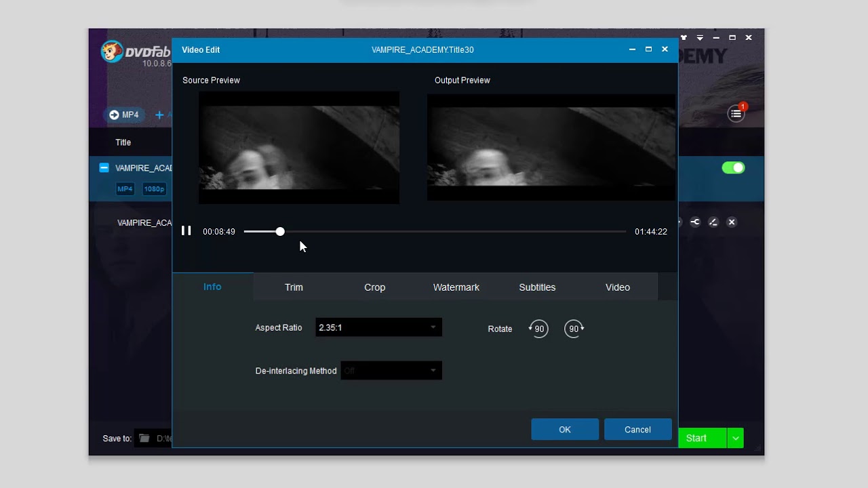Open the task queue list icon with badge
The height and width of the screenshot is (488, 868).
pos(736,114)
